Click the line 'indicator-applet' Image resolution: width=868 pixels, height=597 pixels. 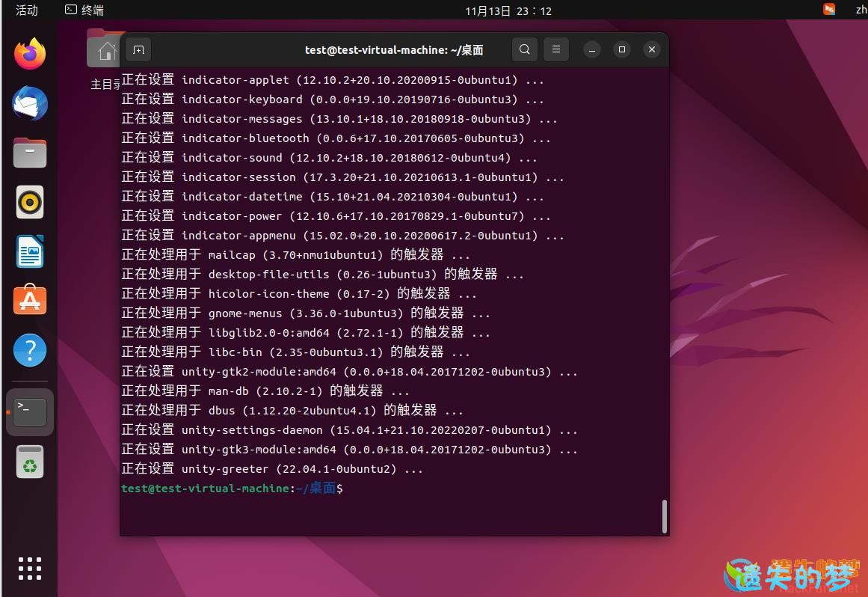[332, 80]
